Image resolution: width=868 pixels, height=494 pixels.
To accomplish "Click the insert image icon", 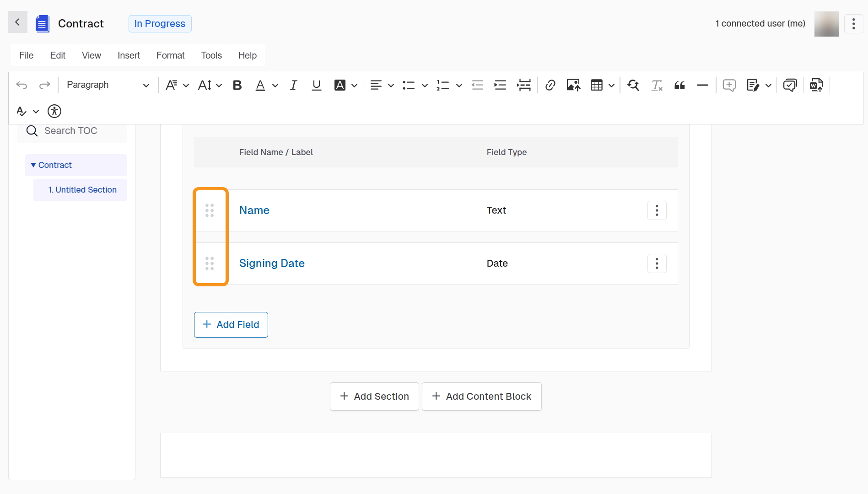I will [x=573, y=85].
